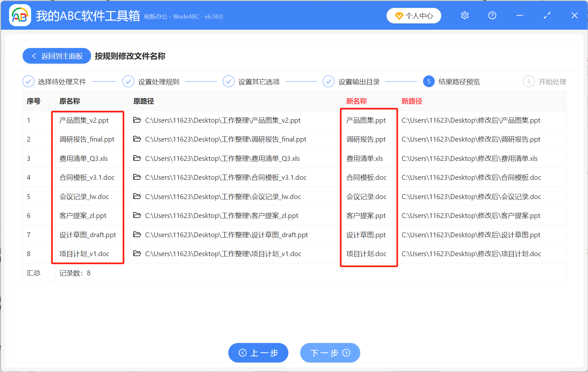Go to previous step 上一步
Image resolution: width=588 pixels, height=372 pixels.
pyautogui.click(x=258, y=353)
